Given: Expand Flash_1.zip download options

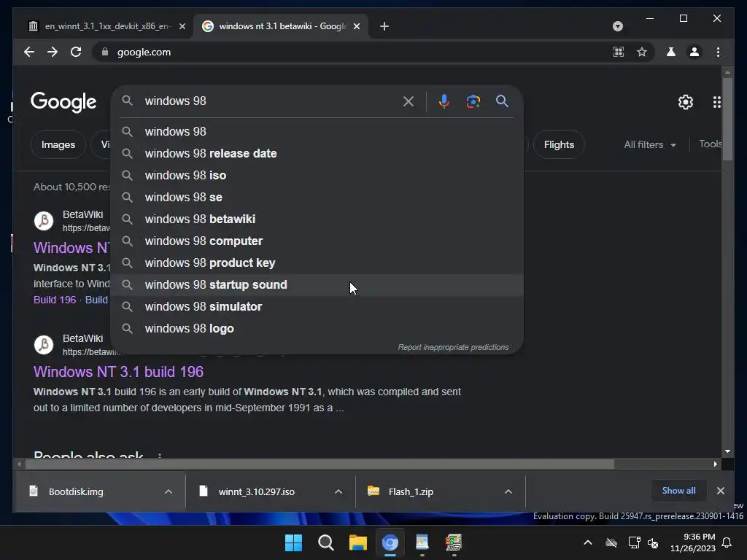Looking at the screenshot, I should pos(508,491).
